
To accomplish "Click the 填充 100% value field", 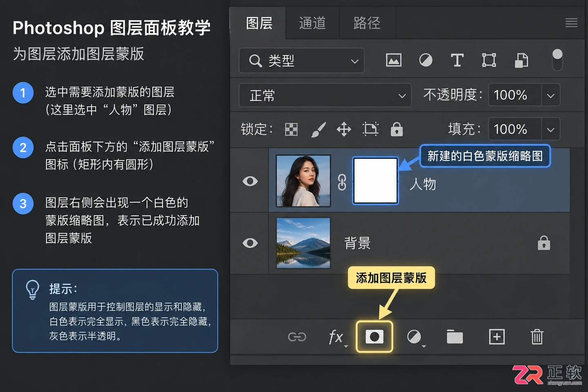I will 515,129.
